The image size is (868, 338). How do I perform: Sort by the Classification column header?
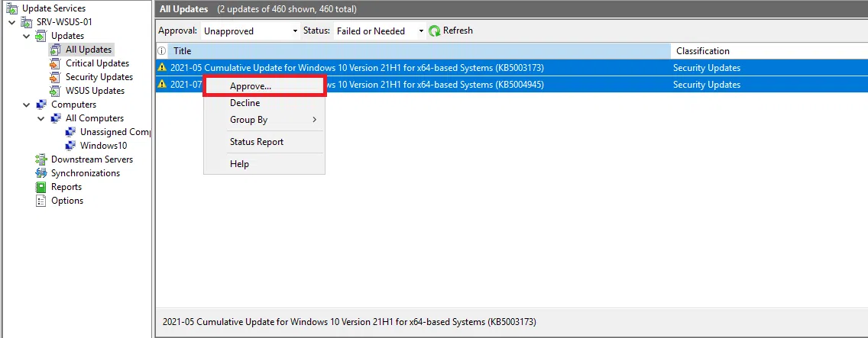point(702,51)
